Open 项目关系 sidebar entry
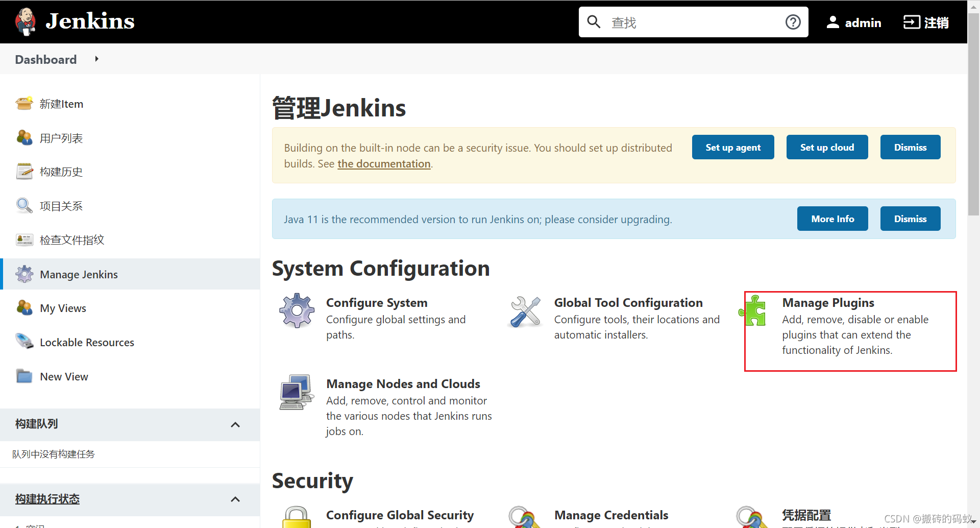Image resolution: width=980 pixels, height=528 pixels. 61,206
